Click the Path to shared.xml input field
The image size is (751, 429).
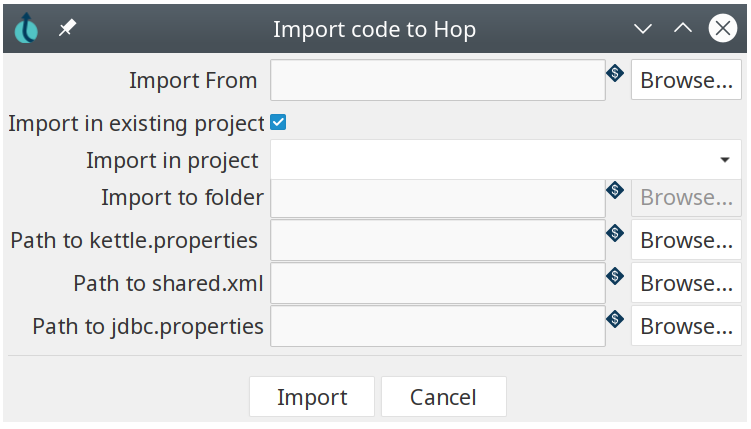(x=437, y=283)
